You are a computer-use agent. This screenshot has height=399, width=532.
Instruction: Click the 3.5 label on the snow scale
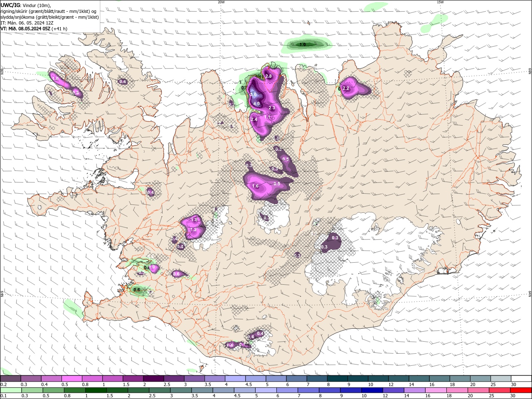[207, 384]
